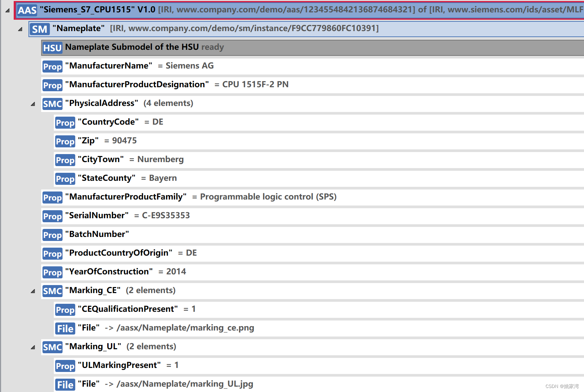This screenshot has height=392, width=584.
Task: Select the "Nameplate" submodel row
Action: pyautogui.click(x=306, y=29)
